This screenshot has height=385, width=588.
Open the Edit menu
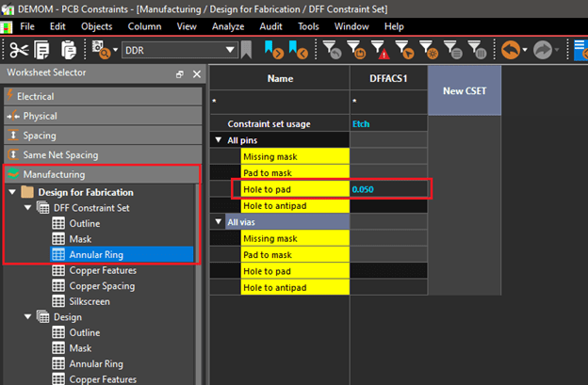tap(57, 26)
